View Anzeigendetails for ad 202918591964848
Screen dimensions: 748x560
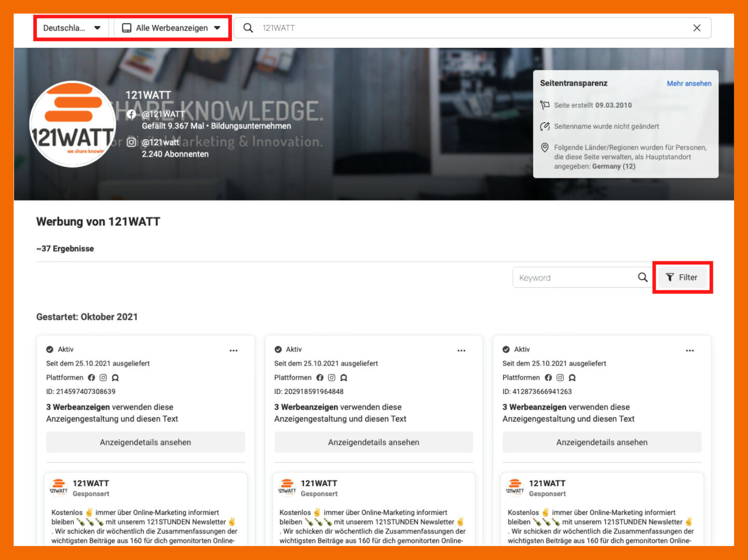click(x=373, y=442)
